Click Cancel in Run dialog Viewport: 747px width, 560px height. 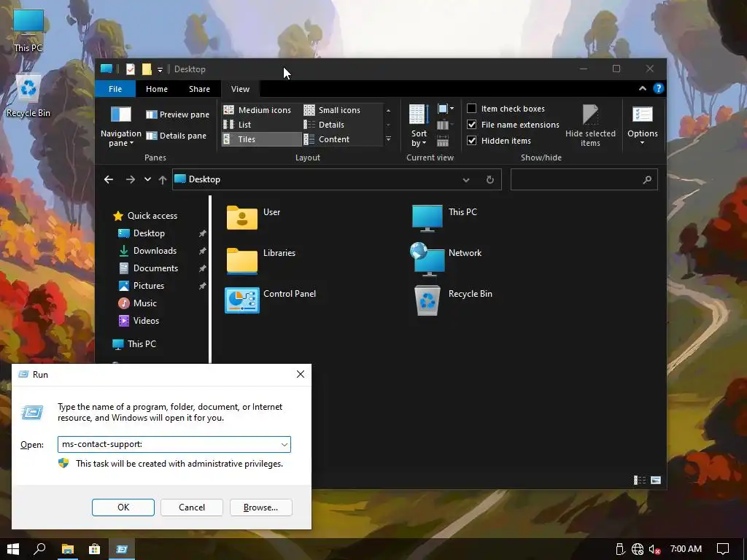coord(192,507)
